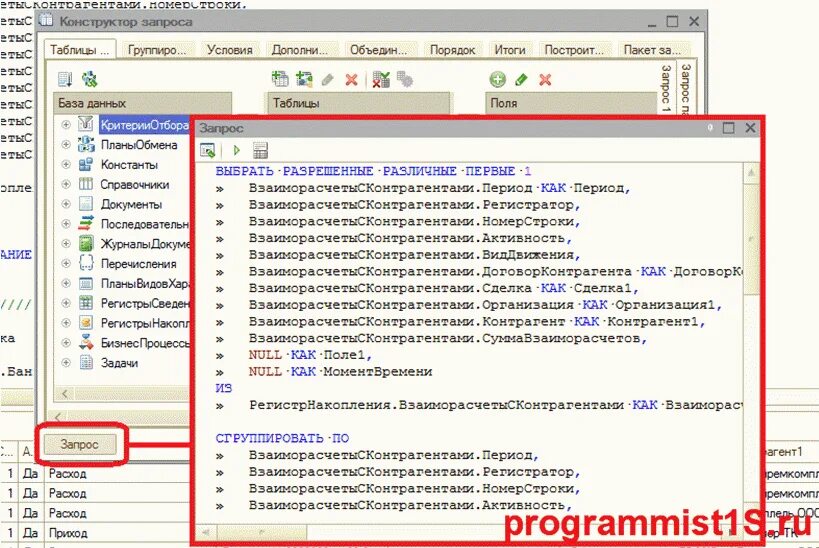Open the Порядок tab

(452, 50)
